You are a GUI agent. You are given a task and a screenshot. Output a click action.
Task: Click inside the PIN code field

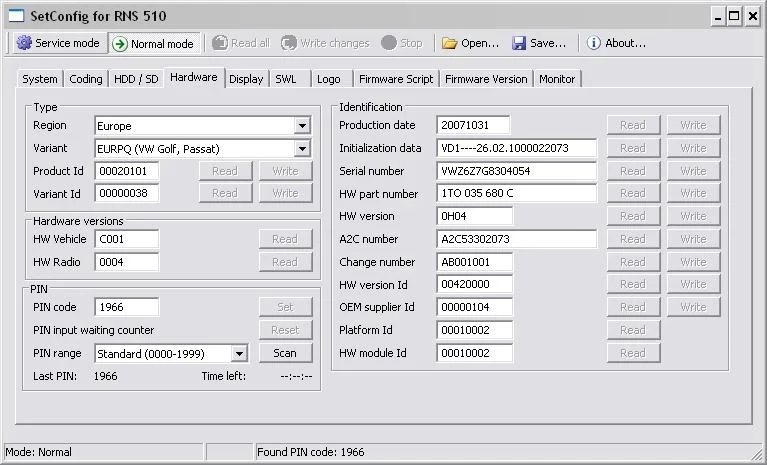click(126, 307)
